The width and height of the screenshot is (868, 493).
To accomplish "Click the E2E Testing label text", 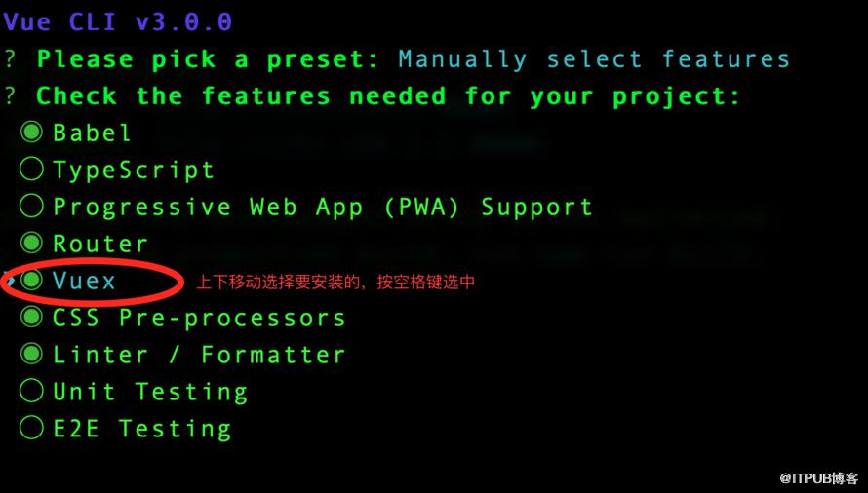I will pos(142,430).
